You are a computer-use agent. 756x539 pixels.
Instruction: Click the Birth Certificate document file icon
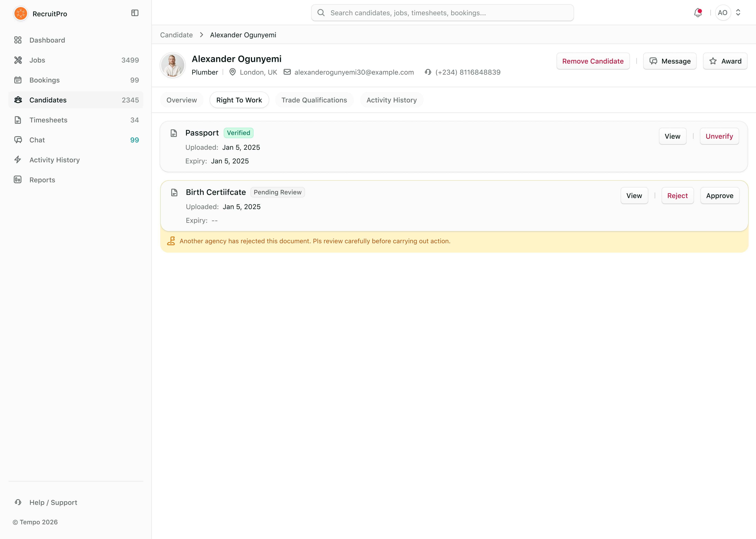(x=174, y=192)
